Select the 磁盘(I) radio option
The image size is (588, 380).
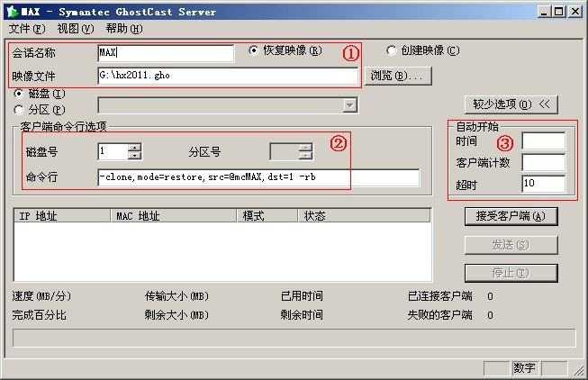18,94
